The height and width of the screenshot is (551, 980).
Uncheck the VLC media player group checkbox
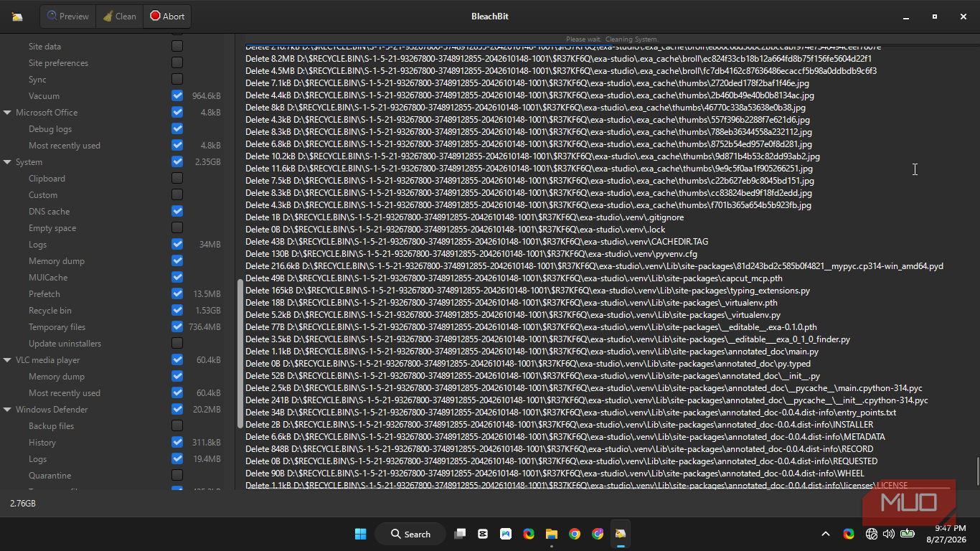click(x=177, y=359)
